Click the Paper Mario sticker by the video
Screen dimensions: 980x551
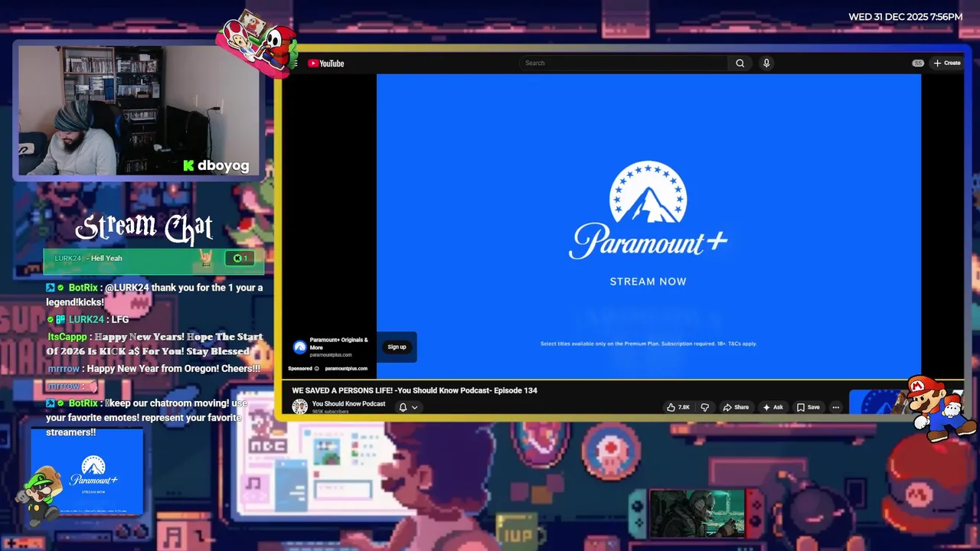(942, 408)
